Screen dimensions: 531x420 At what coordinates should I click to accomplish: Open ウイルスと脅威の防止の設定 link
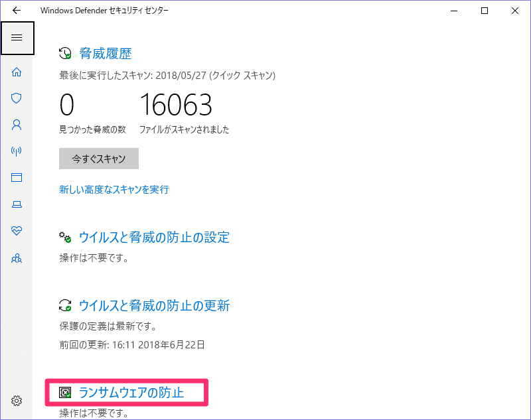click(155, 238)
